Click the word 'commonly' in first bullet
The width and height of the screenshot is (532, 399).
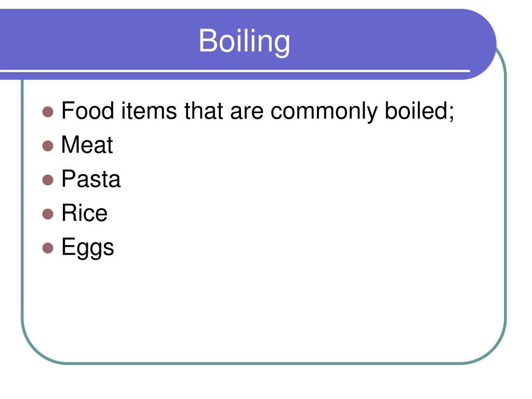click(x=324, y=112)
